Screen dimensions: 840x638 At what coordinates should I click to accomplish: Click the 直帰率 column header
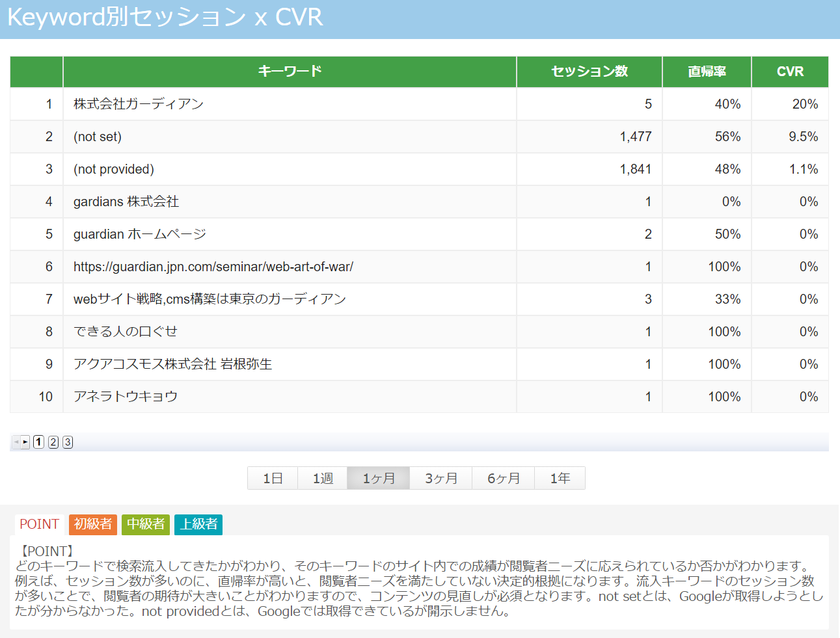707,72
